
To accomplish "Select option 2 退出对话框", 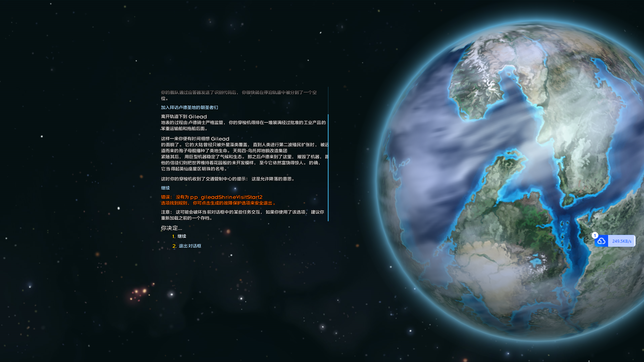I will (x=190, y=246).
